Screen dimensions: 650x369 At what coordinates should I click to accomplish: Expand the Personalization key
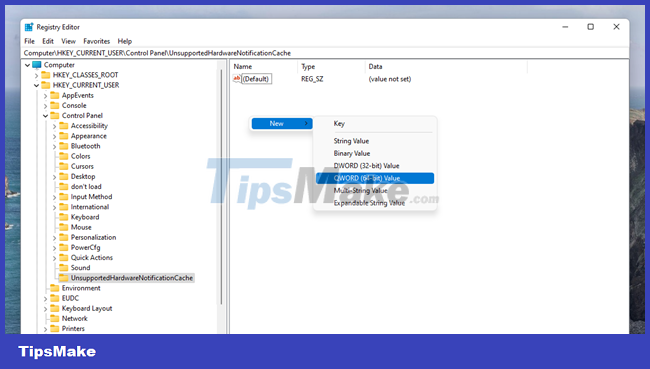(x=54, y=238)
